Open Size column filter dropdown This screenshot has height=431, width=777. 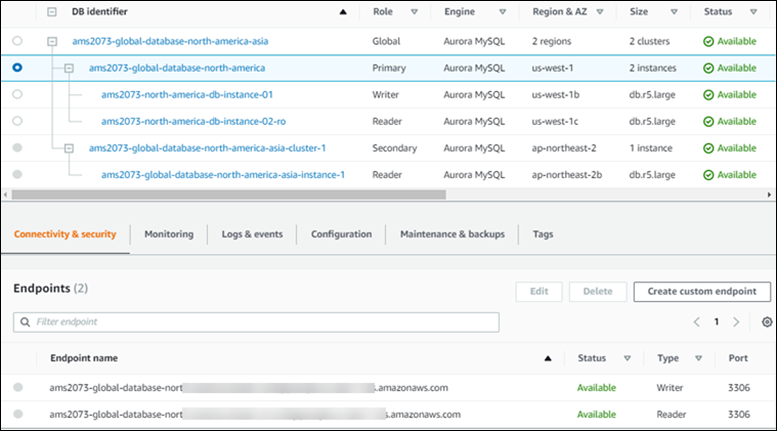click(x=674, y=12)
